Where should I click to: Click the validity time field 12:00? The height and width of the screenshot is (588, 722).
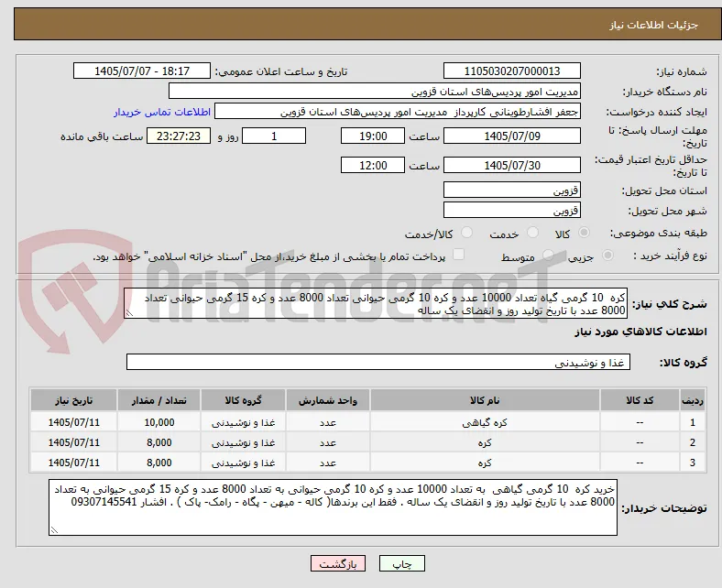pos(373,165)
